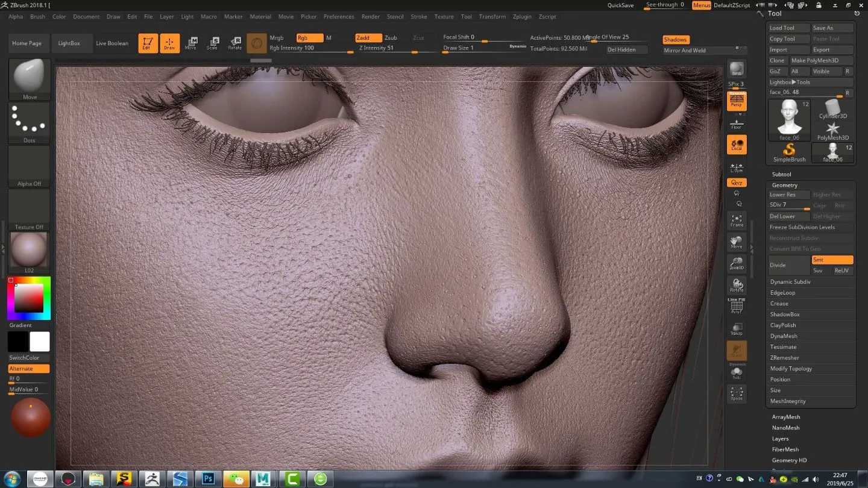Toggle Persp perspective view
The image size is (868, 488).
[736, 101]
